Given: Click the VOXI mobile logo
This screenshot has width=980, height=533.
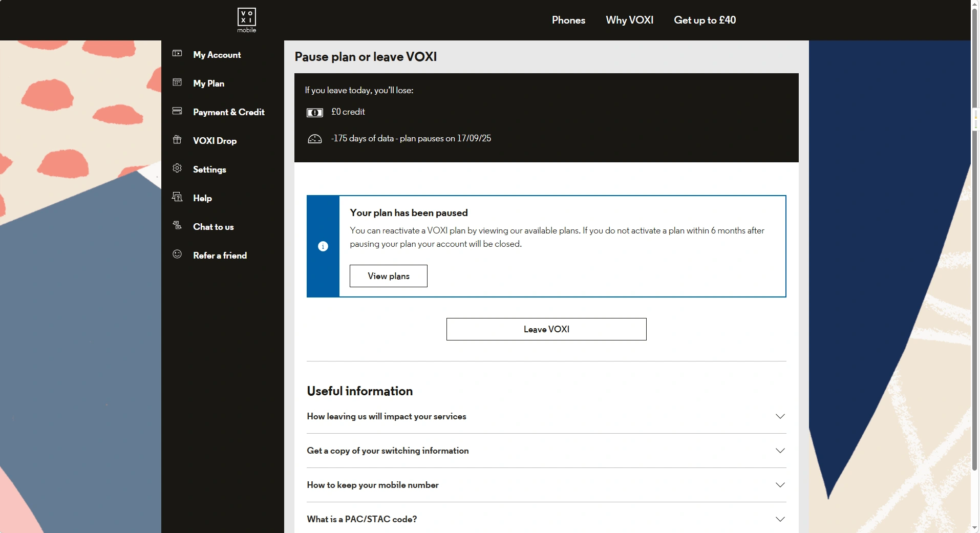Looking at the screenshot, I should (x=246, y=20).
